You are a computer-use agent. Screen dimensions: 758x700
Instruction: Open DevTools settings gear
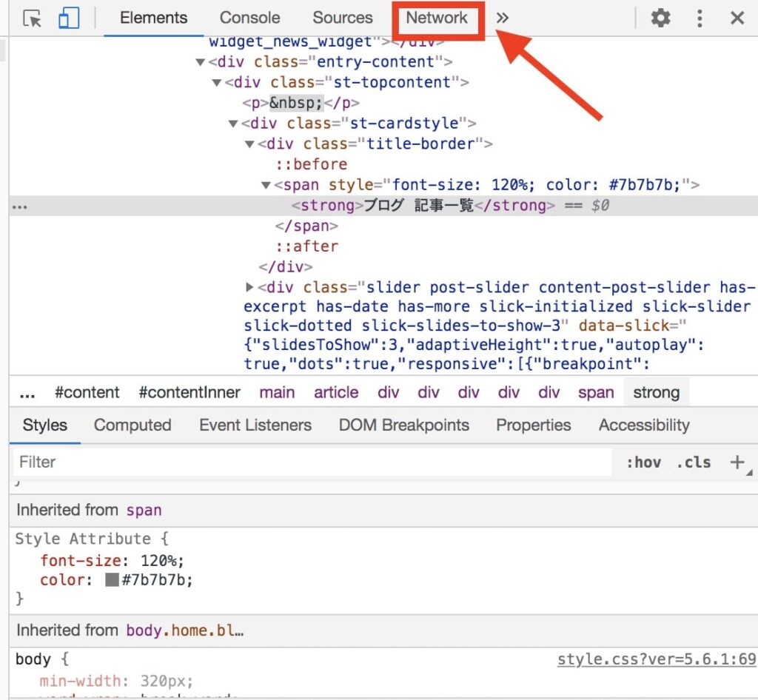click(x=660, y=18)
